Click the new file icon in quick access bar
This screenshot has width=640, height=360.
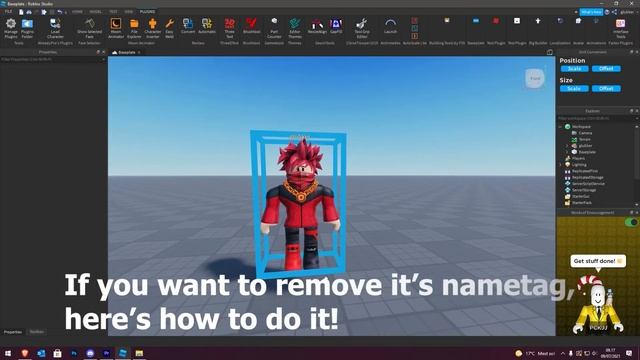click(x=21, y=12)
